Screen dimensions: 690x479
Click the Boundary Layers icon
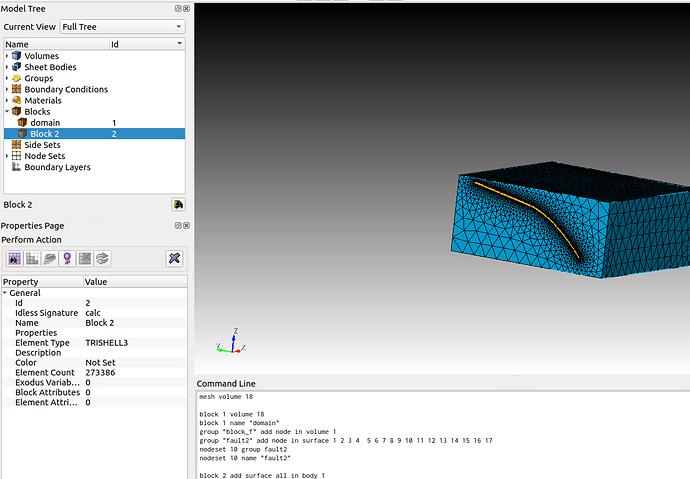pyautogui.click(x=16, y=167)
